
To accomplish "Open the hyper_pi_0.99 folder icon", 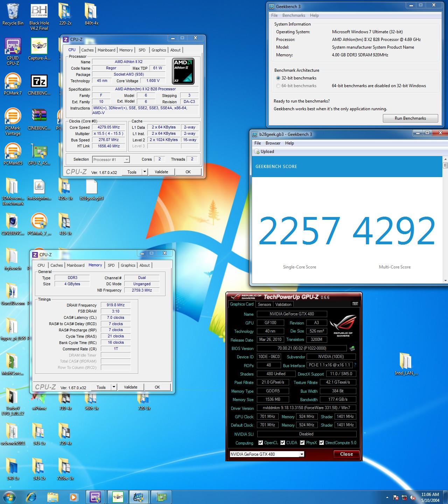I will click(13, 329).
